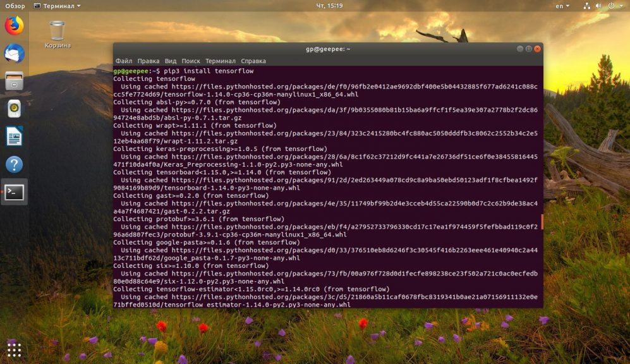Expand the Терминал app menu in top bar
This screenshot has height=364, width=630.
click(x=58, y=6)
